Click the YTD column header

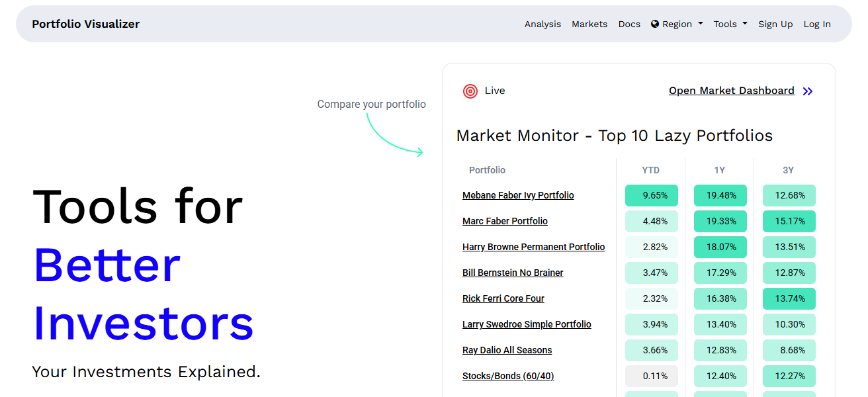click(x=651, y=170)
